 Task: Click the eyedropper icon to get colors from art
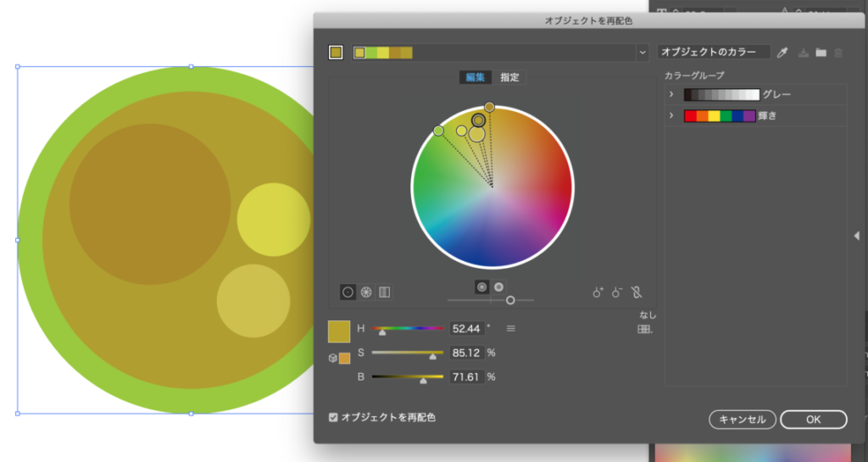(783, 53)
